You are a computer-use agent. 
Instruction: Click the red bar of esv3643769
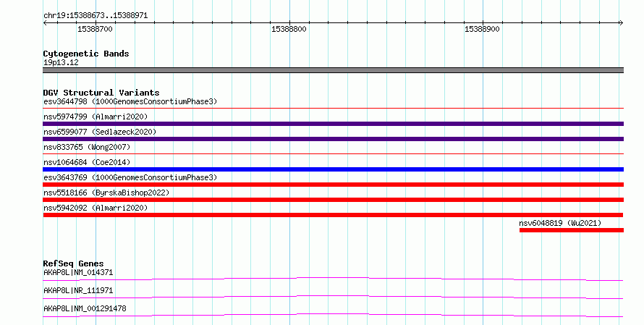click(x=333, y=185)
